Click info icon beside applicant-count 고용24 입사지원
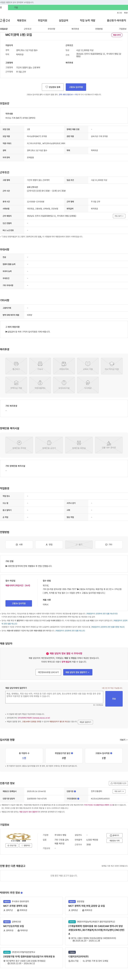Image resolution: width=128 pixels, height=980 pixels. (111, 753)
